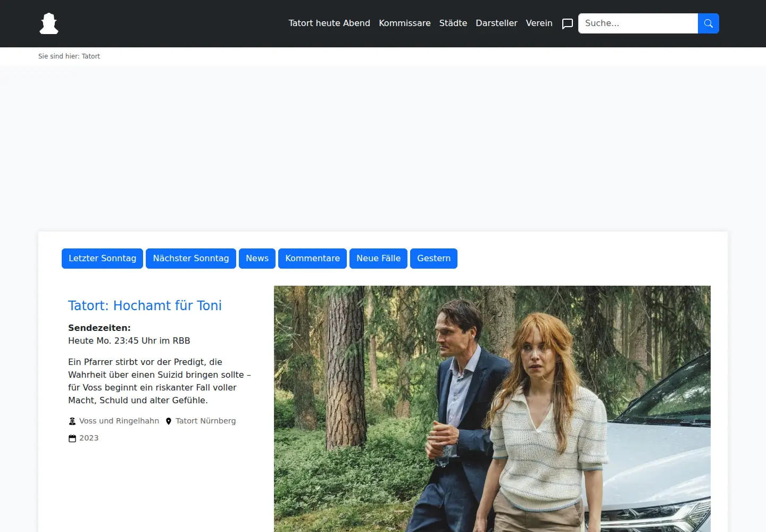Click the 2023 year link
This screenshot has height=532, width=766.
pyautogui.click(x=89, y=438)
